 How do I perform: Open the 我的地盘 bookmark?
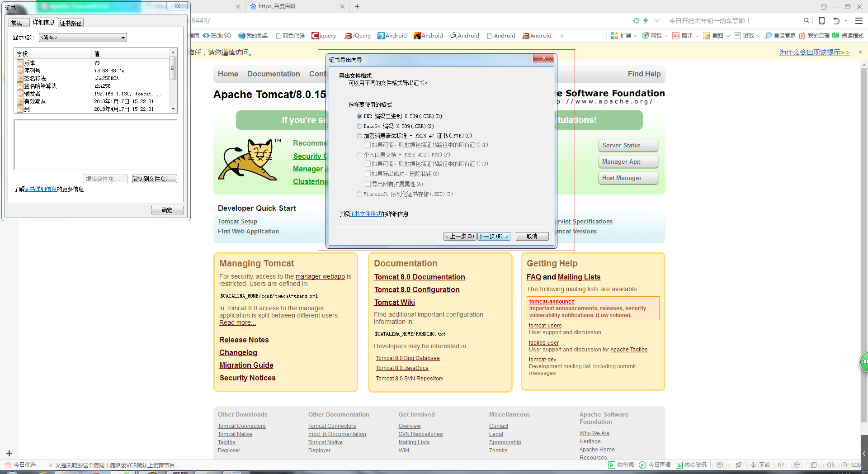[x=253, y=36]
